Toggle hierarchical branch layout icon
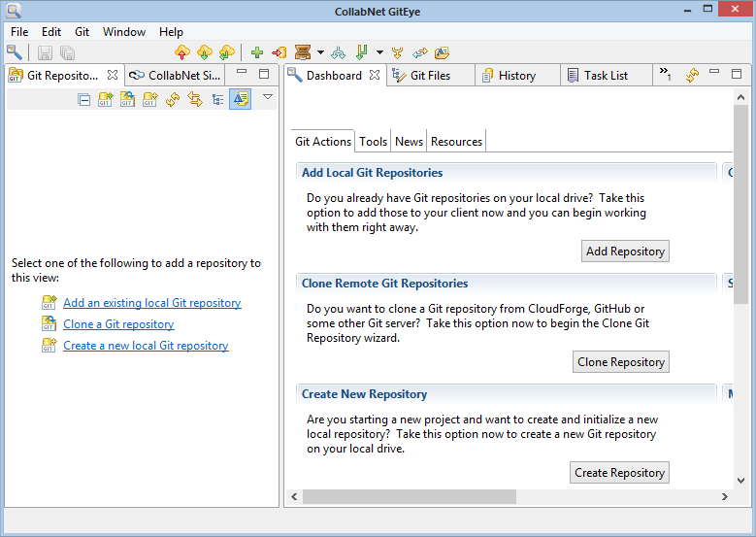The image size is (756, 537). (218, 99)
